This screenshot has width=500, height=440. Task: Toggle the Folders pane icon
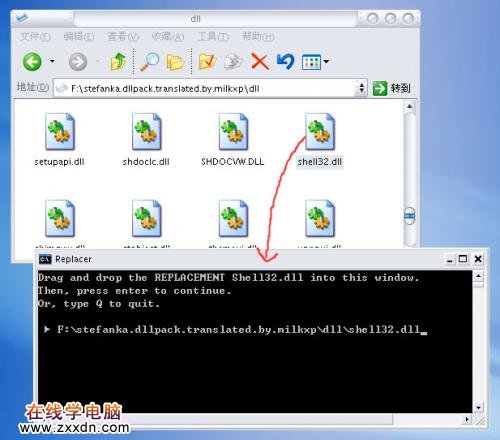175,62
